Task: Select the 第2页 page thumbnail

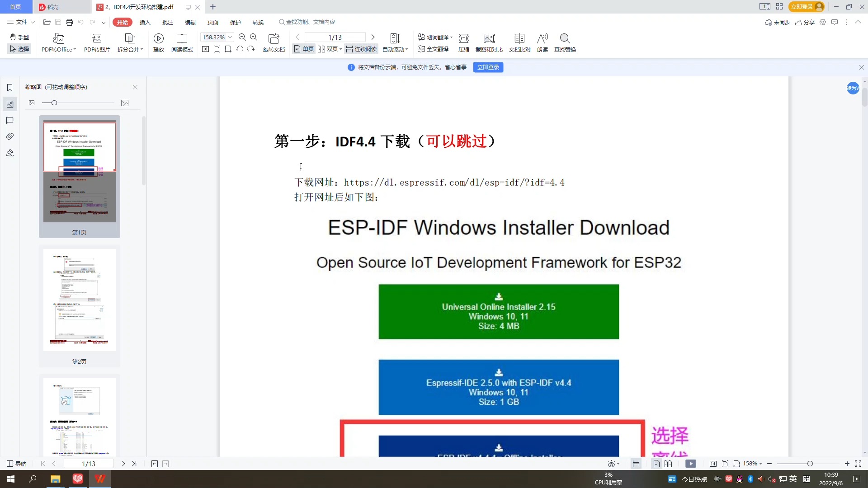Action: click(x=79, y=300)
